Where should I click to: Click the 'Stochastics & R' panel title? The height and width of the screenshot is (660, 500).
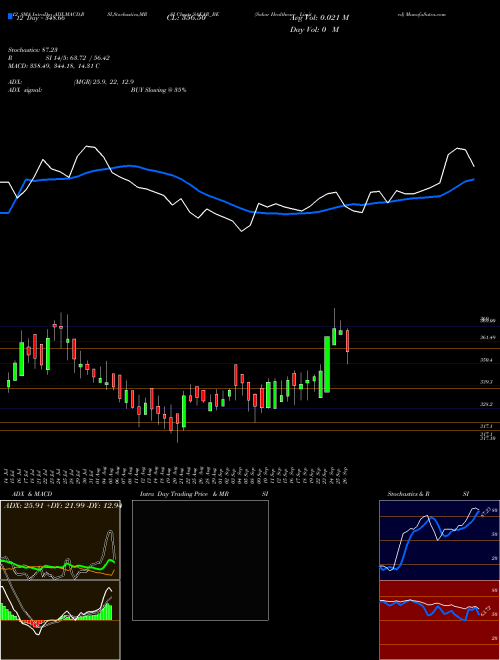click(409, 494)
